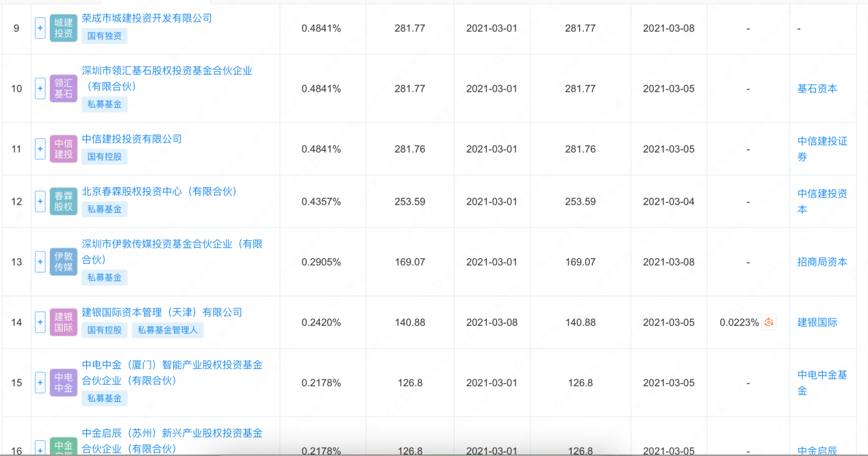Expand row 12 春霖股权 plus button

point(40,201)
